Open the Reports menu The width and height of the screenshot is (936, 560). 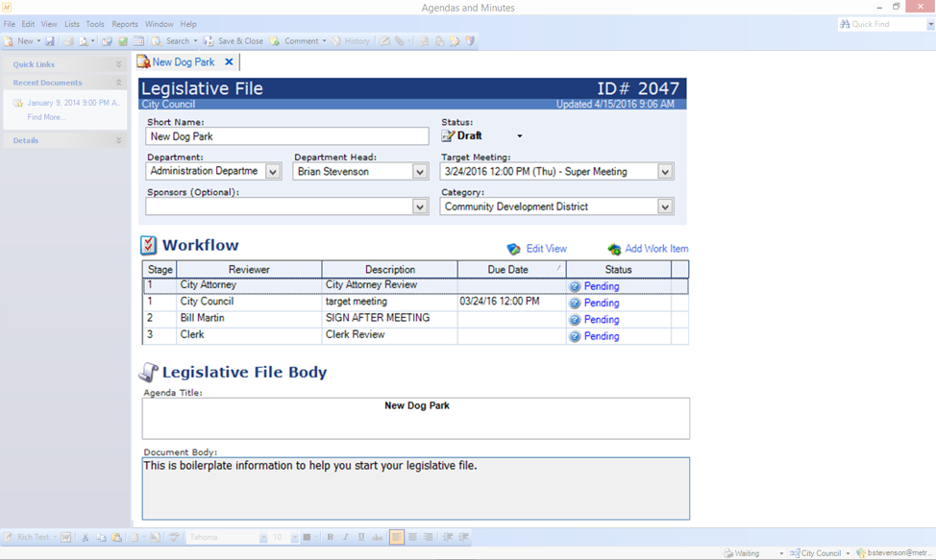point(125,24)
